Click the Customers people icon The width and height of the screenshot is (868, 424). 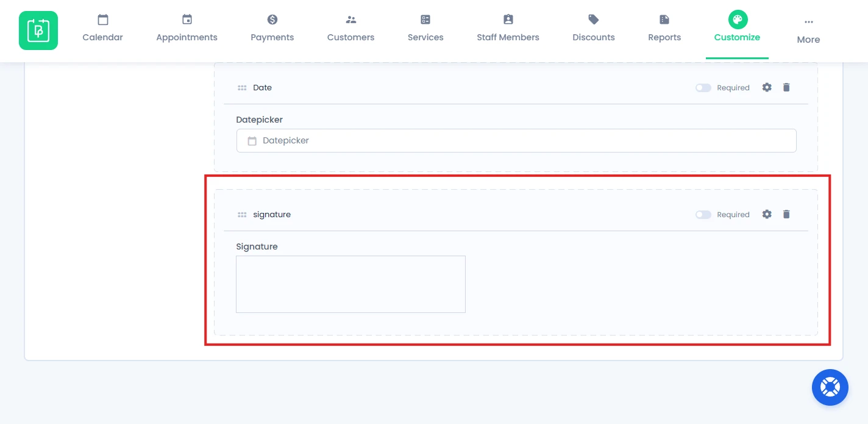click(351, 20)
